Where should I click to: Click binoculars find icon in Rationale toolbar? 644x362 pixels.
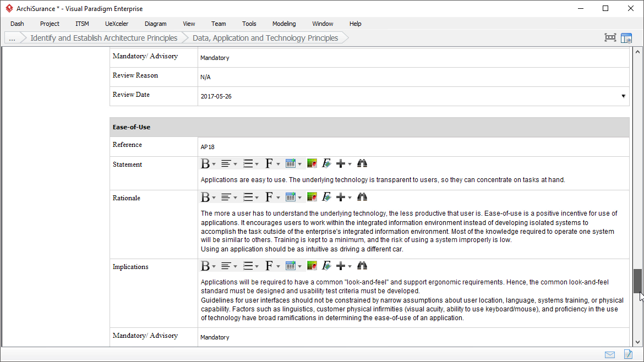pos(362,198)
